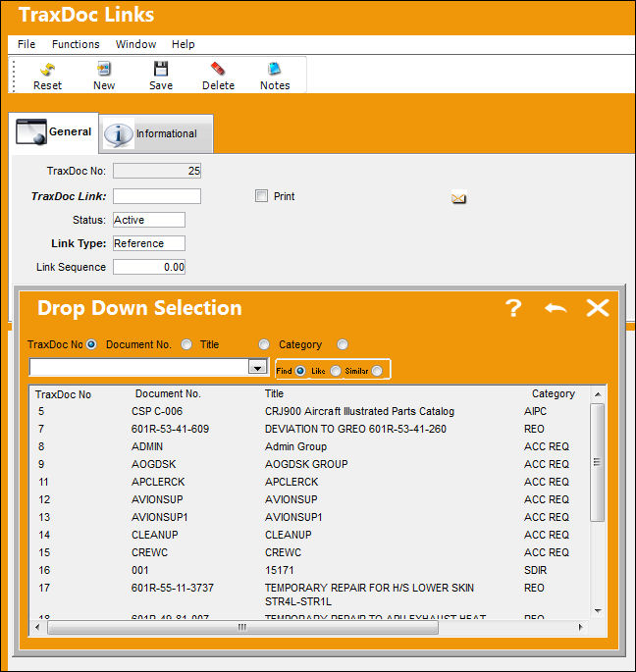The image size is (636, 672).
Task: Click the horizontal scroll right arrow
Action: coord(580,627)
